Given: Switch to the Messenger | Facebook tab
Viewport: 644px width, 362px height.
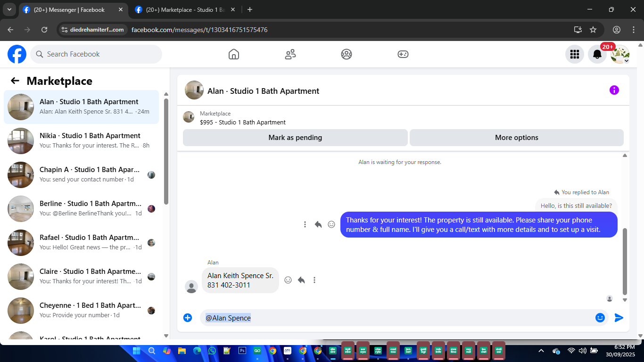Looking at the screenshot, I should pos(74,9).
